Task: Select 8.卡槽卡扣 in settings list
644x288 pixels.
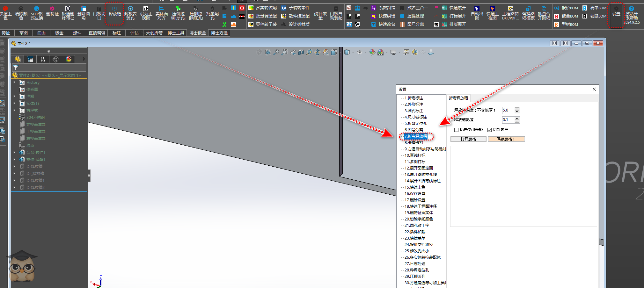Action: [x=413, y=143]
